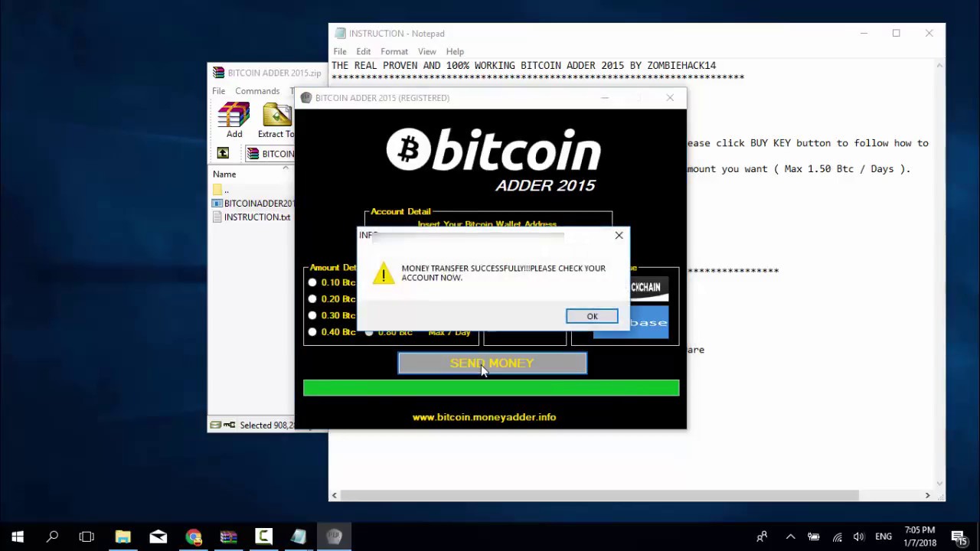This screenshot has height=551, width=980.
Task: Close the Bitcoin Adder 2015 window
Action: point(670,98)
